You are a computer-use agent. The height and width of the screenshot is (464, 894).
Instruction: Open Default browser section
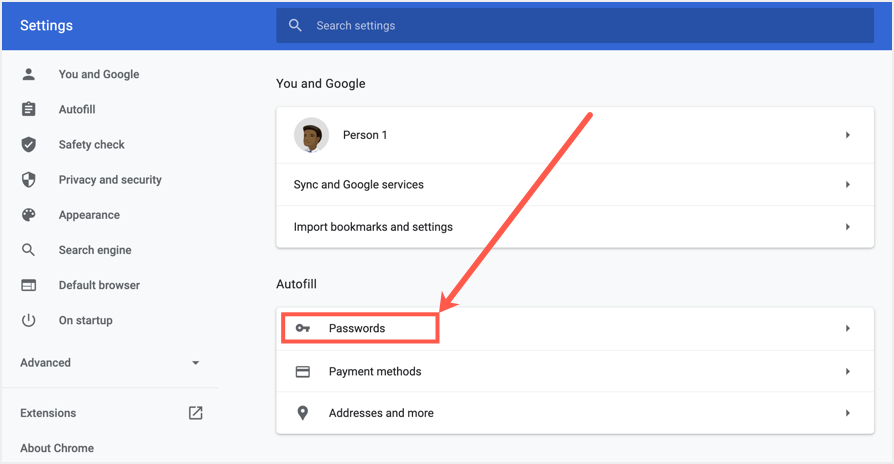99,285
